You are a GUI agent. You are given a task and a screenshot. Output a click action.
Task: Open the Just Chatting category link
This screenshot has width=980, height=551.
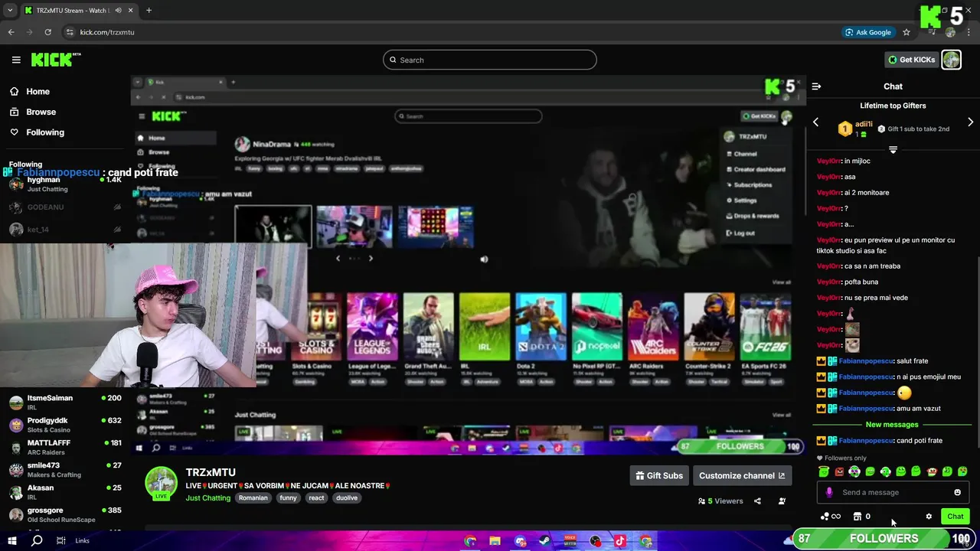coord(207,497)
